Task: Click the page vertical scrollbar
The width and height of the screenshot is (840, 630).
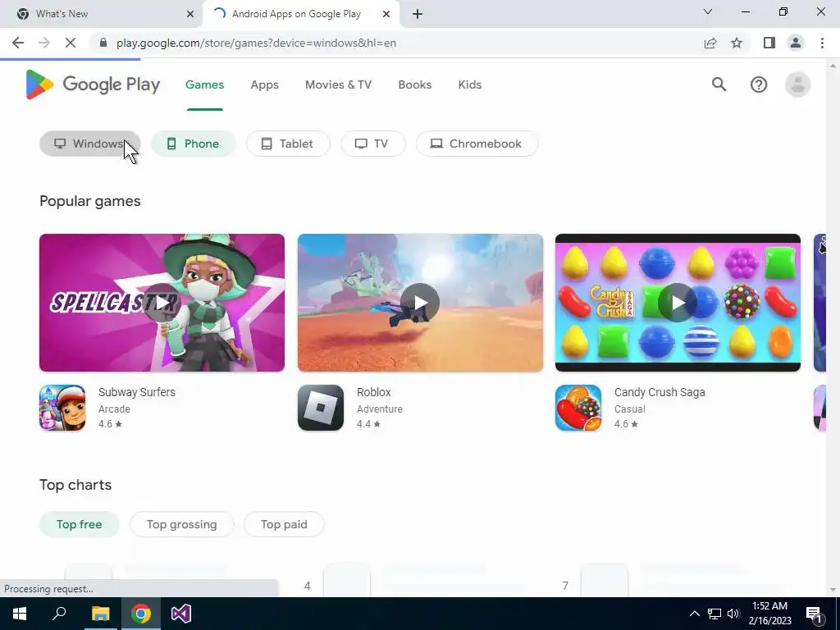Action: (x=833, y=327)
